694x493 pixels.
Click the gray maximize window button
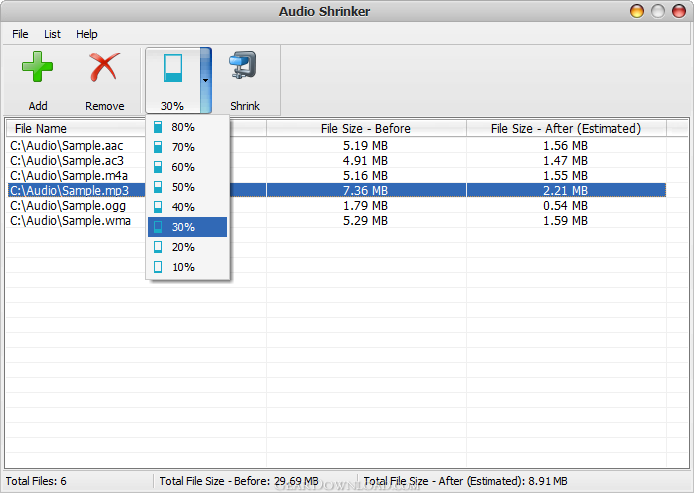(658, 11)
